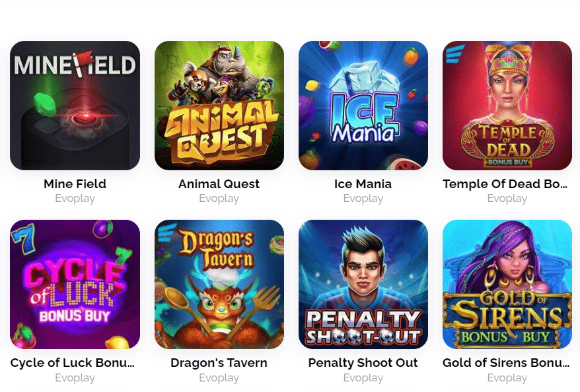
Task: Select the Ice Mania game image
Action: pos(363,106)
